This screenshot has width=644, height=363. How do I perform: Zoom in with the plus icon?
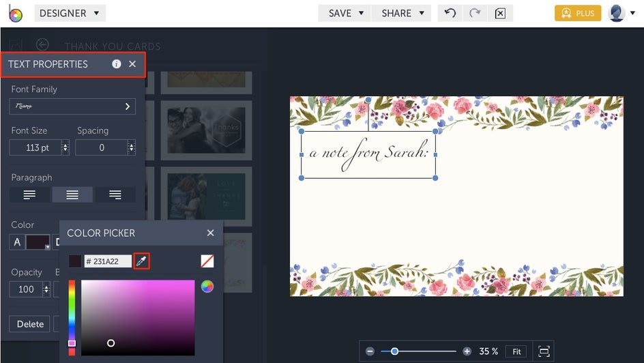click(x=467, y=351)
